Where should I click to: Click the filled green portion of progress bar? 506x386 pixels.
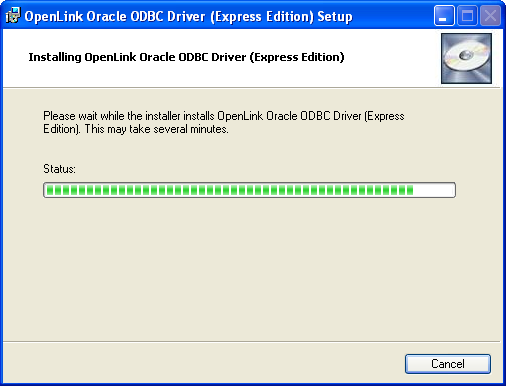230,190
